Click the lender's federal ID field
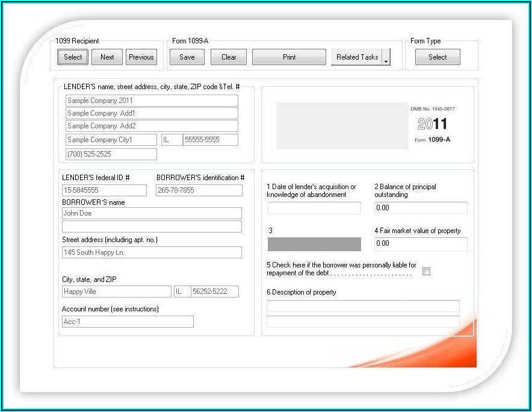The height and width of the screenshot is (412, 532). (104, 190)
